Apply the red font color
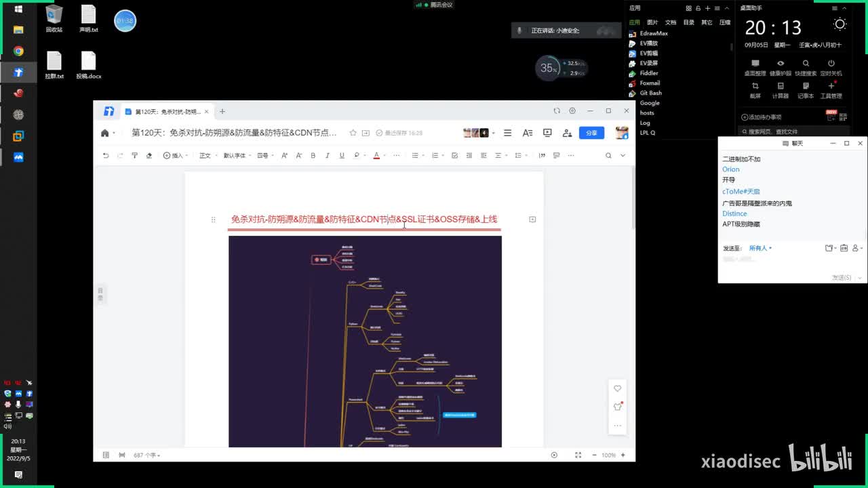Image resolution: width=868 pixels, height=488 pixels. tap(376, 155)
